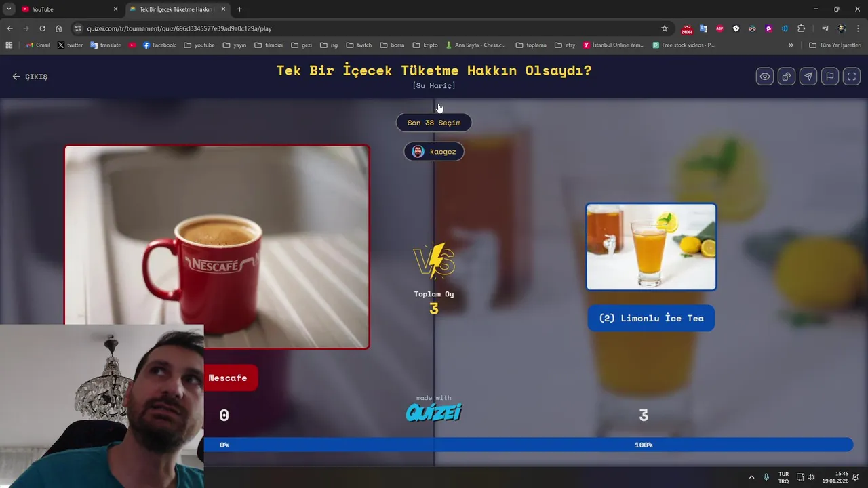Viewport: 868px width, 488px height.
Task: Click the blue vote percentage bar
Action: (x=528, y=445)
